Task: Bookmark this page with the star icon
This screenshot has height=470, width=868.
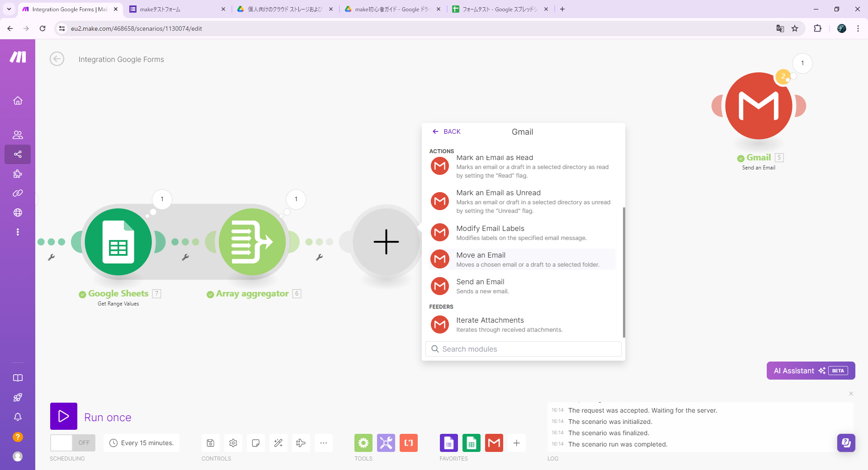Action: coord(795,28)
